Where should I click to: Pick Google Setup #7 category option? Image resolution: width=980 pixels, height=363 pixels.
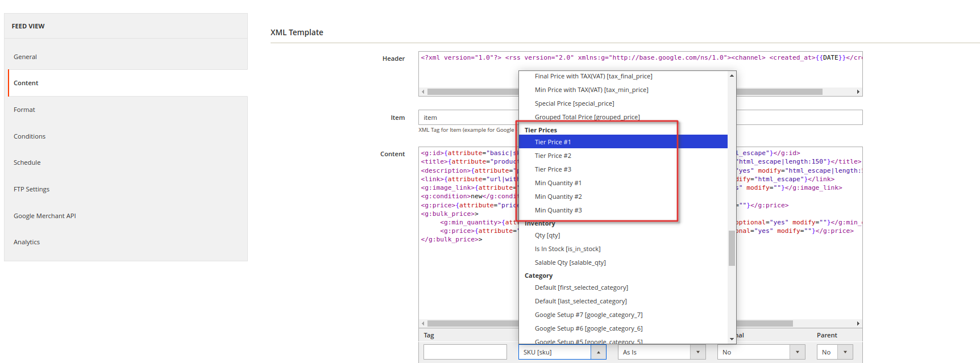pos(623,315)
